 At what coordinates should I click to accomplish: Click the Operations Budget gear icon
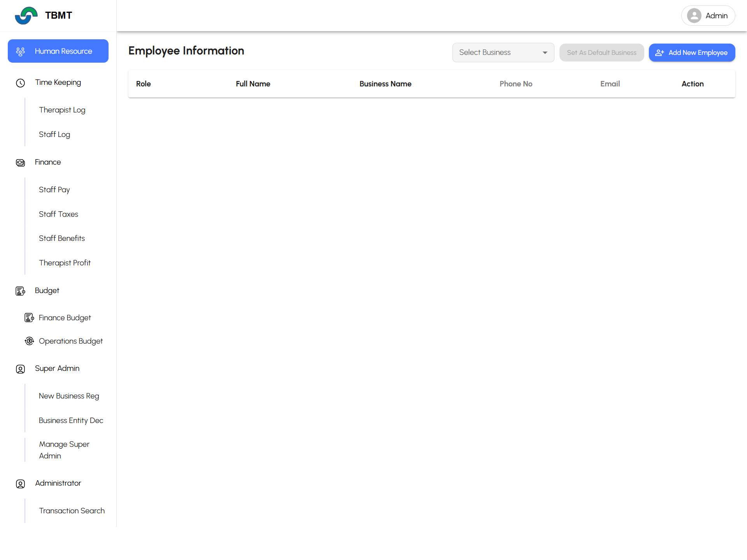point(29,341)
